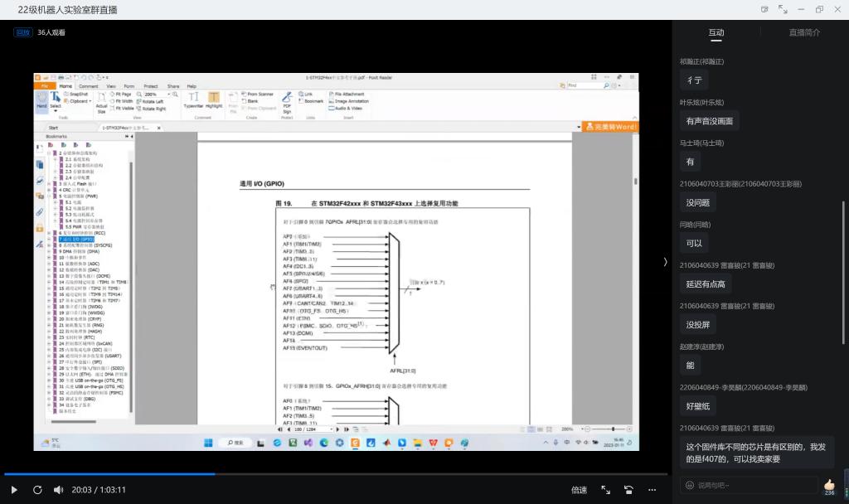
Task: Click the 回放 replay badge
Action: click(x=23, y=32)
